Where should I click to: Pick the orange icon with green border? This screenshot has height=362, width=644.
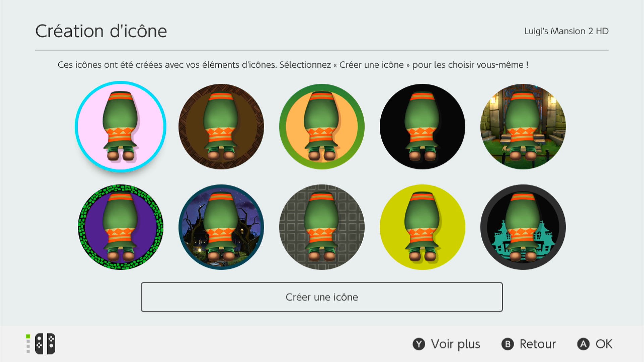pyautogui.click(x=322, y=127)
